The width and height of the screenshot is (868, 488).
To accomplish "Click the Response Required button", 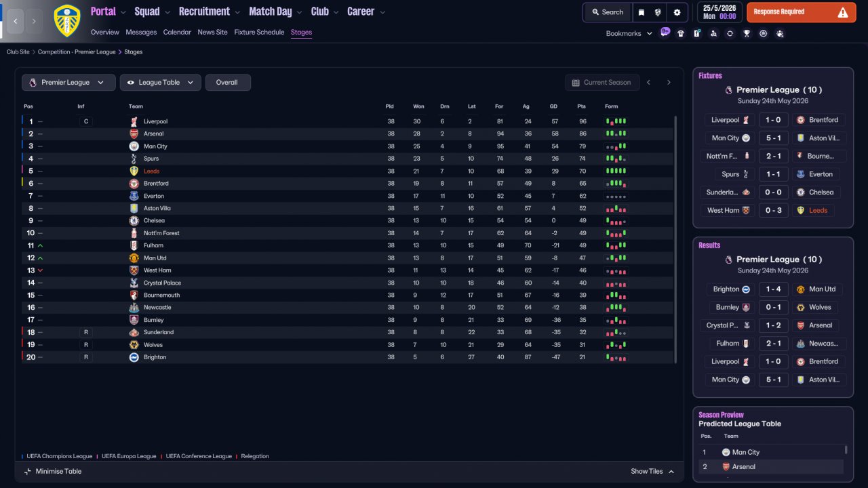I will click(802, 12).
